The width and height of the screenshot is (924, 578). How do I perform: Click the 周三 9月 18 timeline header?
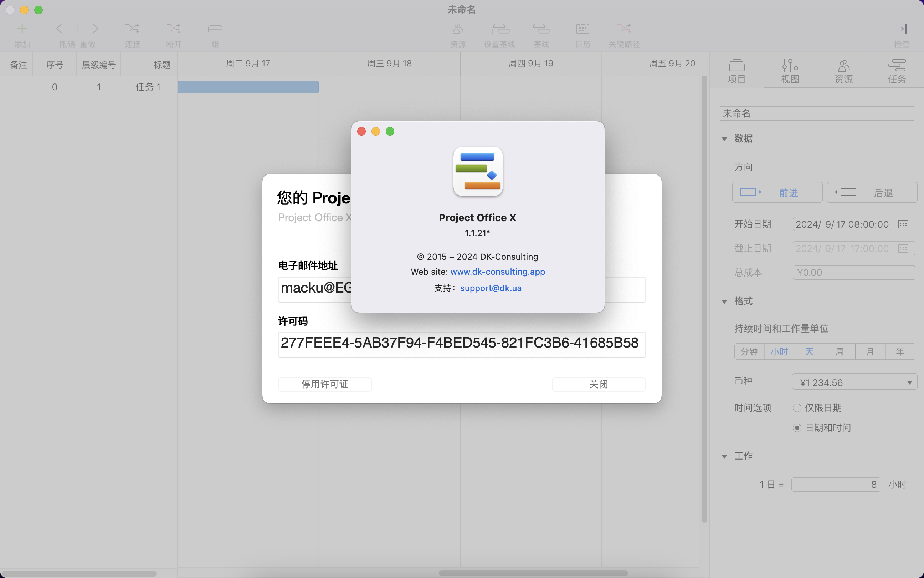tap(389, 64)
